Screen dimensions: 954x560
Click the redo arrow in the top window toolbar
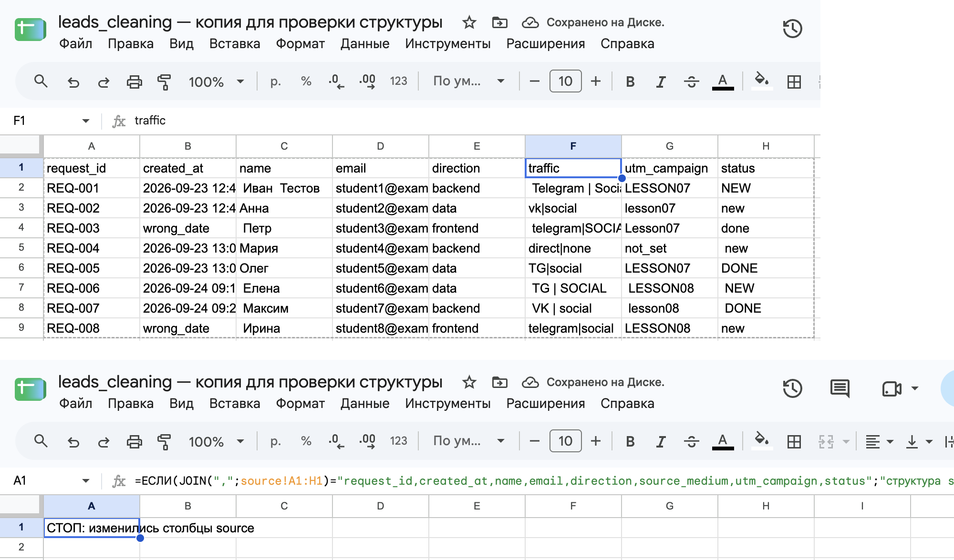pos(104,82)
